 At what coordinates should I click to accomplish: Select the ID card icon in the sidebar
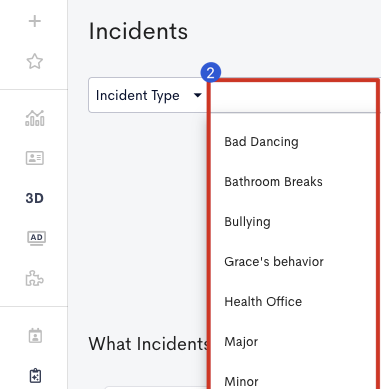[x=35, y=158]
